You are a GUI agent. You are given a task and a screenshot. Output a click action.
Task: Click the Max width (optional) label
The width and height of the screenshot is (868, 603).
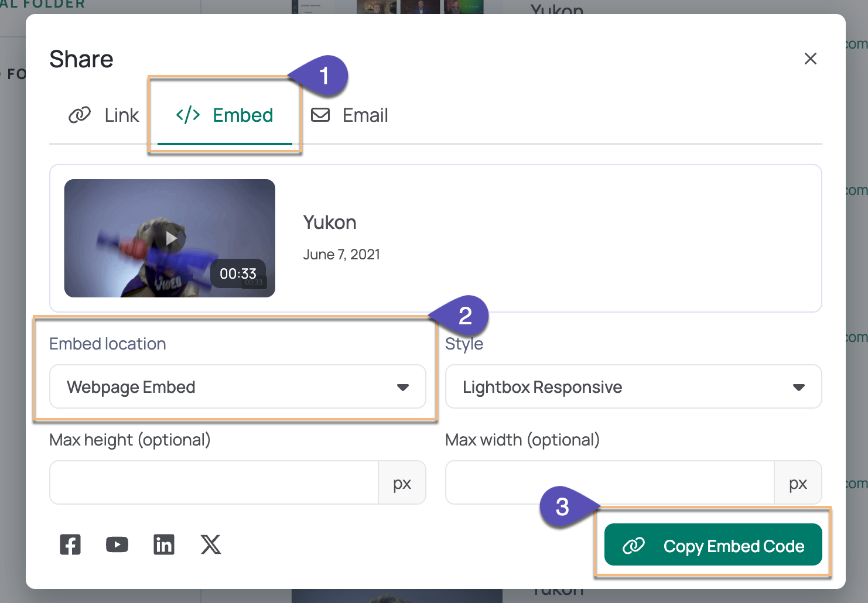click(522, 440)
